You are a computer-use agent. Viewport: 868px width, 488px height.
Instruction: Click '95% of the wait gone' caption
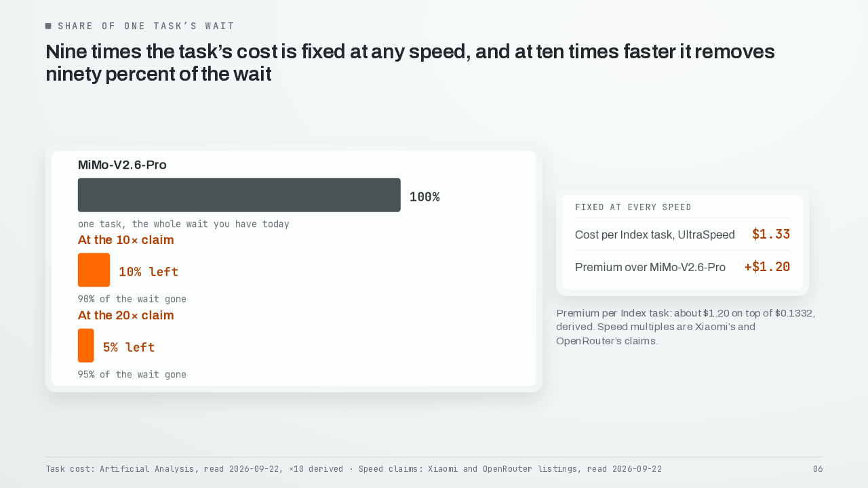click(x=132, y=374)
